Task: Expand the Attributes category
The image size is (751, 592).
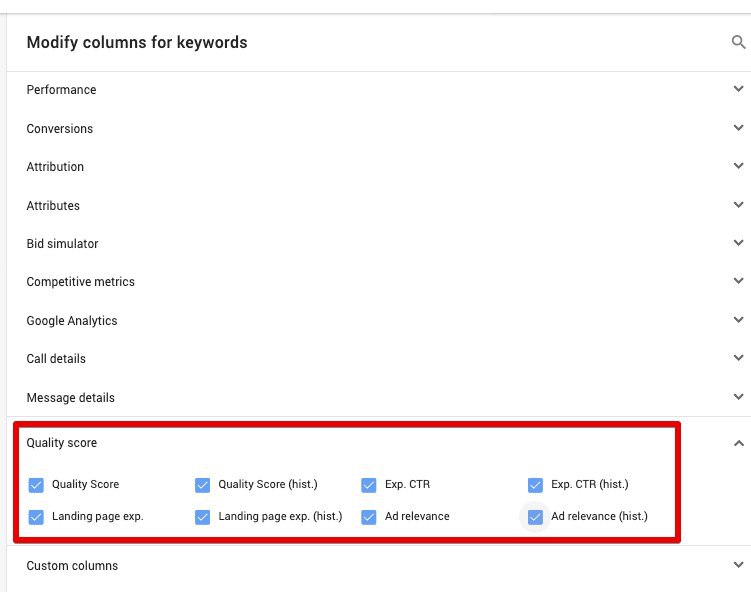Action: click(738, 205)
